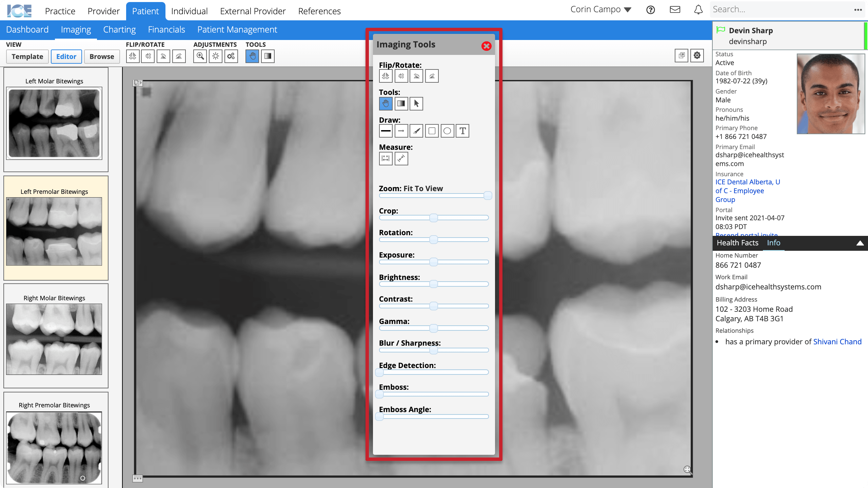Adjust the Brightness slider
The width and height of the screenshot is (868, 488).
pos(433,284)
